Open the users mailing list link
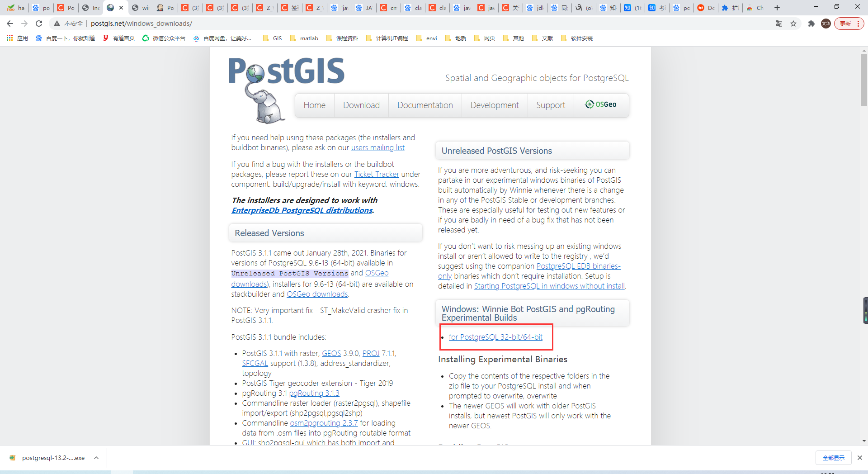This screenshot has height=474, width=868. (378, 148)
